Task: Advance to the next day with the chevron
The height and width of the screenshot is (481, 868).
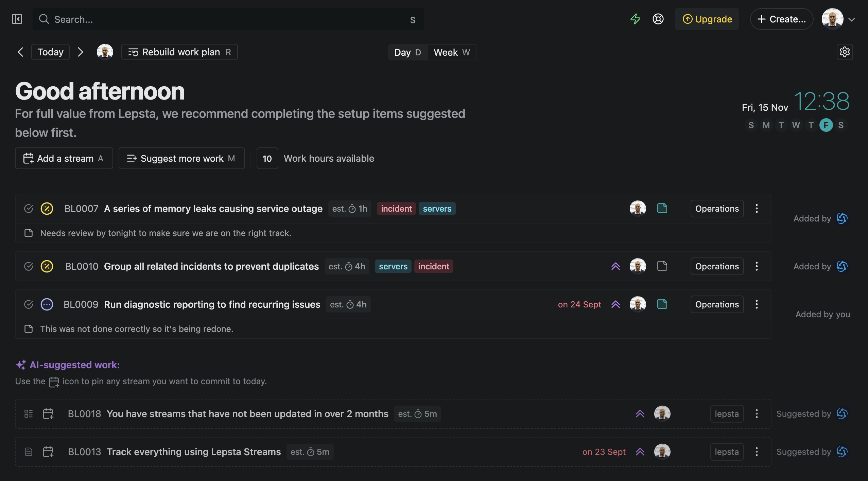Action: pos(80,52)
